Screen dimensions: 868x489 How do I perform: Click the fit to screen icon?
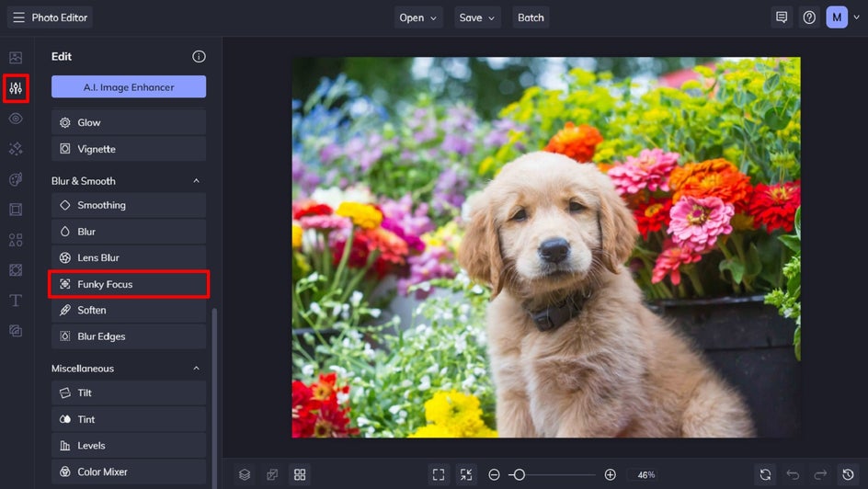coord(439,474)
